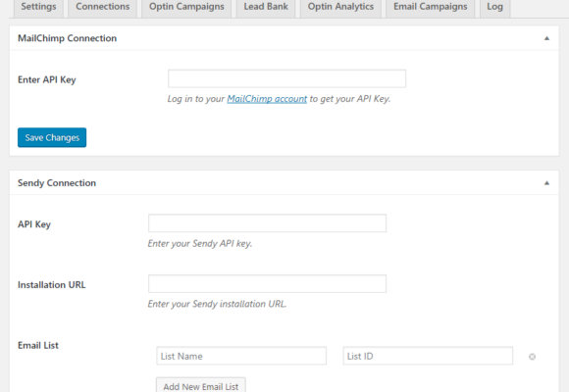The width and height of the screenshot is (569, 392).
Task: Open the Log tab
Action: pyautogui.click(x=495, y=7)
